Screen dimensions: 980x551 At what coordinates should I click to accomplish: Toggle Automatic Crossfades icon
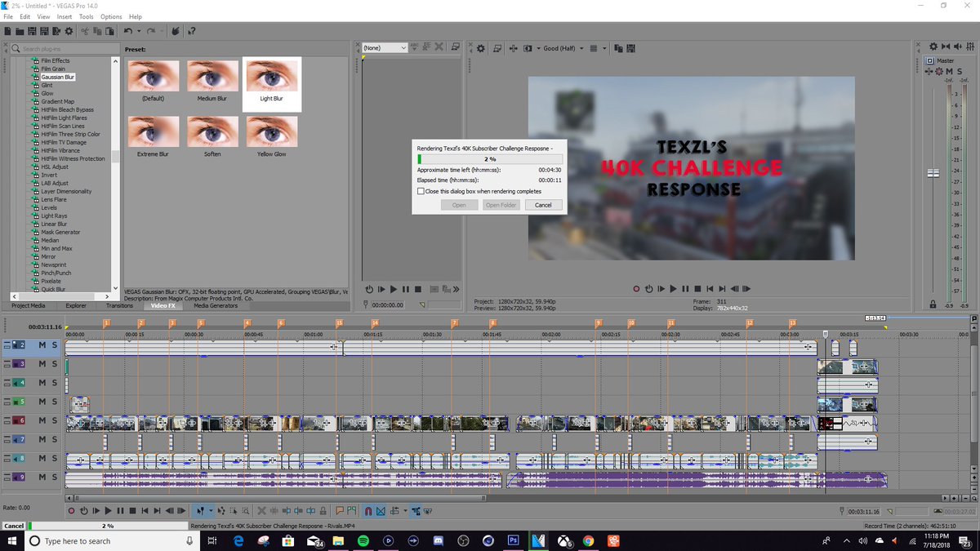pos(381,511)
